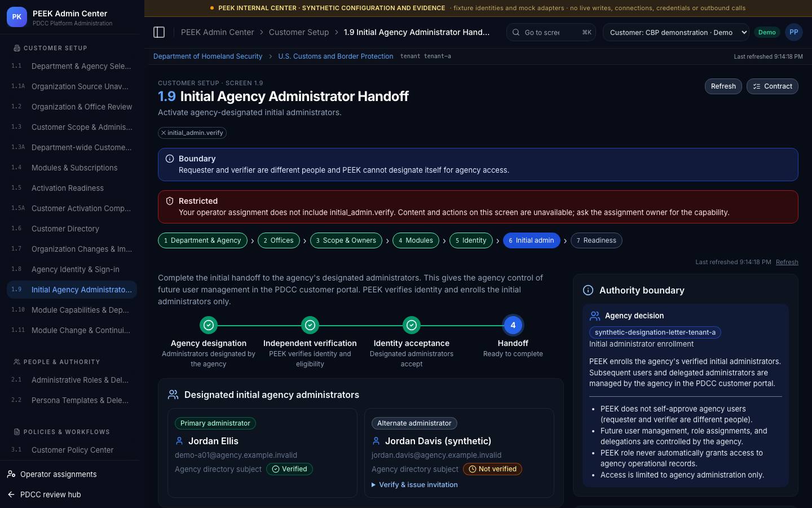
Task: Click the Demo environment badge
Action: [767, 32]
